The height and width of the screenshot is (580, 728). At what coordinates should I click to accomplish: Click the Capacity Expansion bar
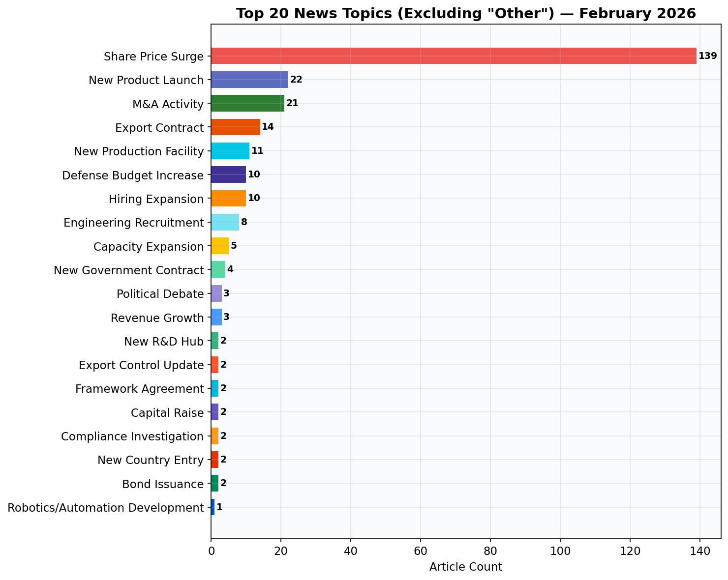(x=219, y=246)
